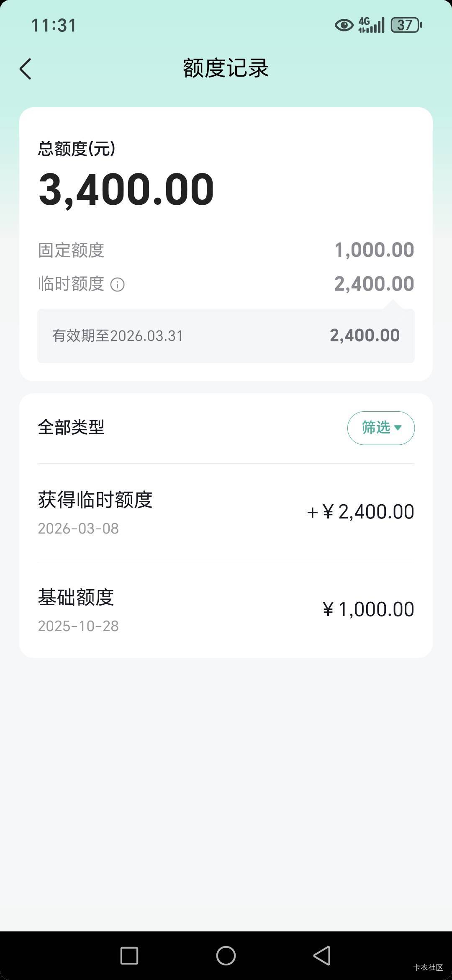Tap the back arrow icon

click(26, 69)
